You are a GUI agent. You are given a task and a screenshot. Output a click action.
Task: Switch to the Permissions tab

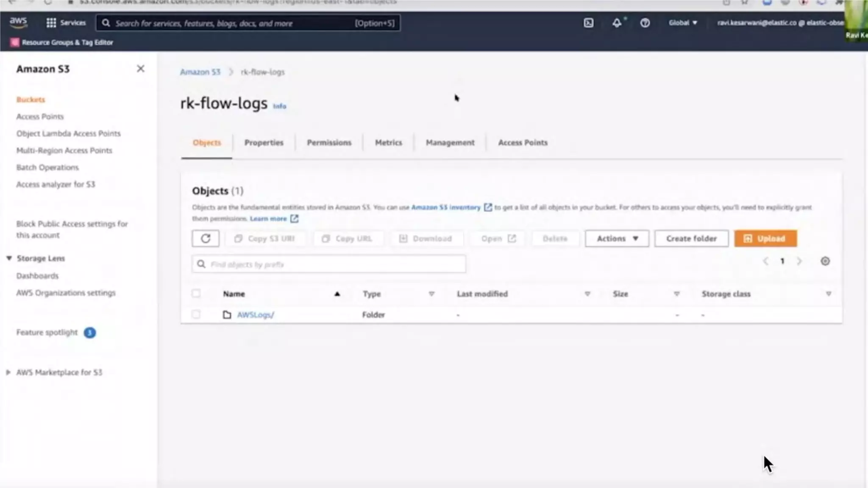[329, 143]
